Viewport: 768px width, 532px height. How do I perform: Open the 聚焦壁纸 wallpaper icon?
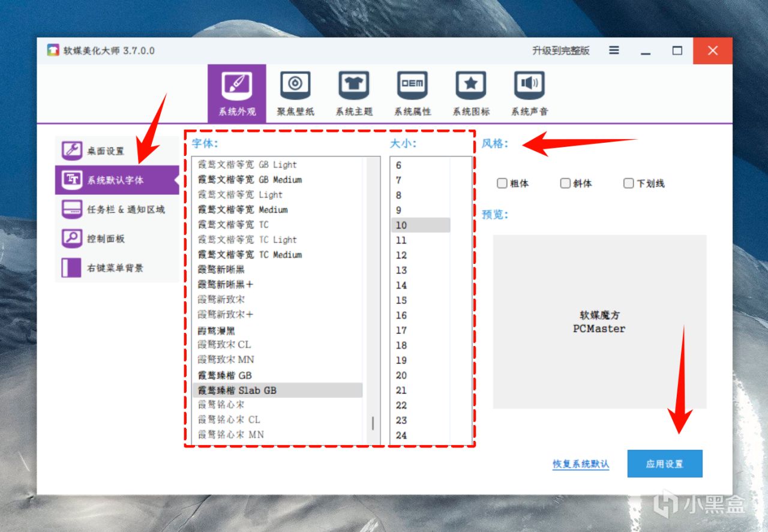pyautogui.click(x=295, y=86)
